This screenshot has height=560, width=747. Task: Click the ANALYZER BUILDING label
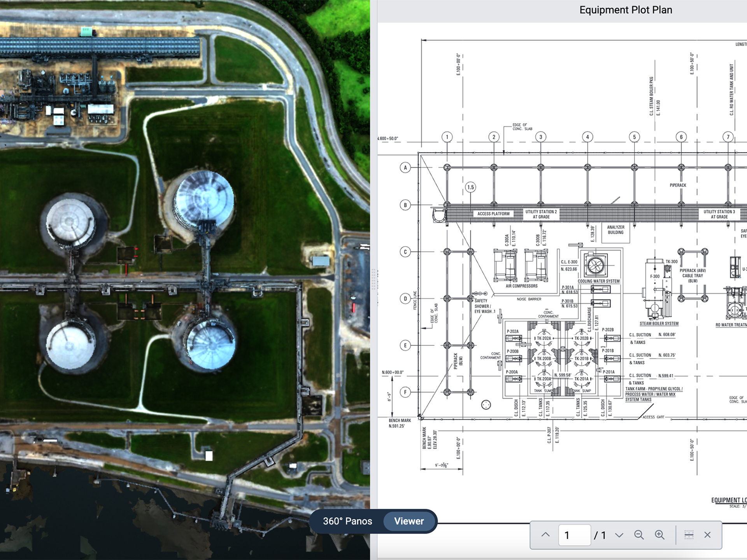point(615,230)
